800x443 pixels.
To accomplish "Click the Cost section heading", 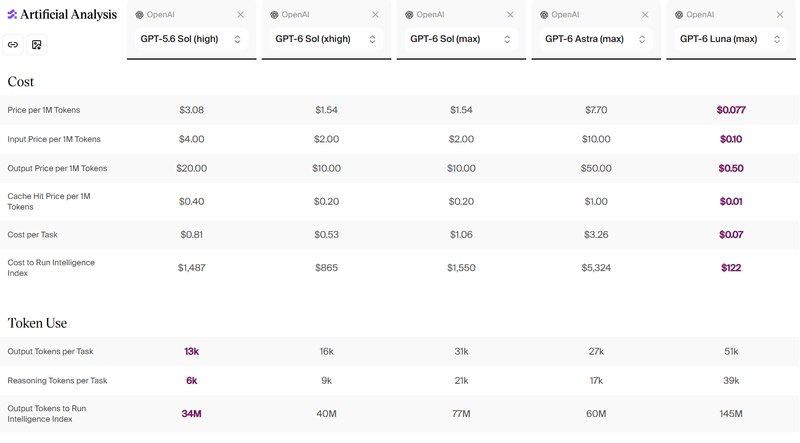I will point(20,82).
